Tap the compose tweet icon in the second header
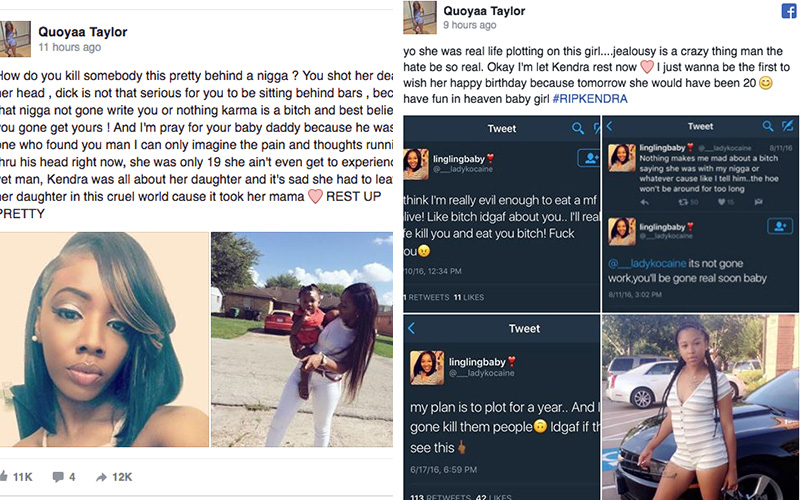 click(788, 125)
